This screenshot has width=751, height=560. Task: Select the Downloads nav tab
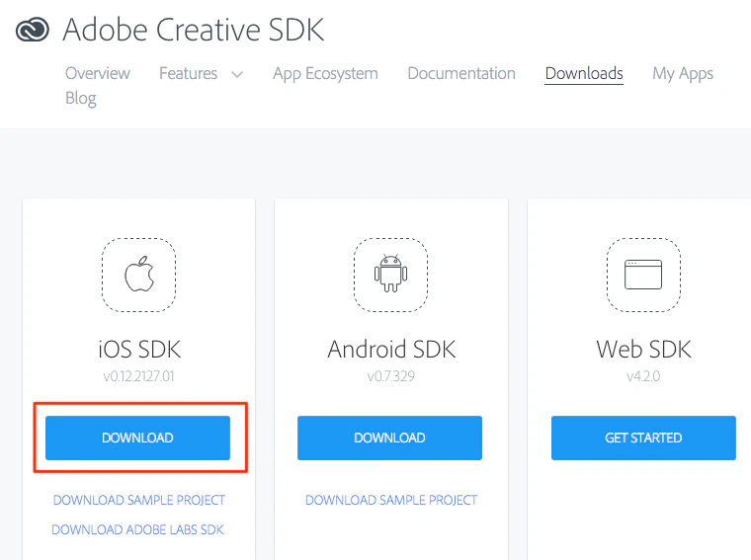tap(584, 73)
